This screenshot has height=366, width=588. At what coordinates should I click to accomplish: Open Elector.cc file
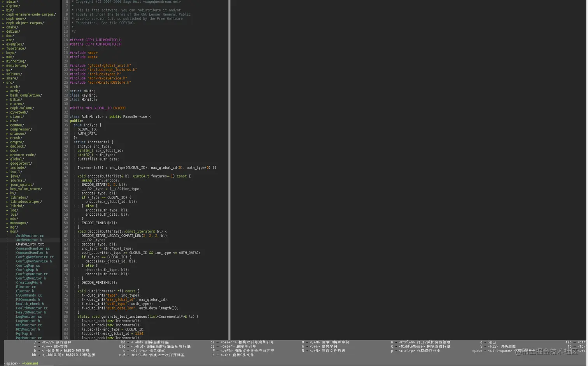[26, 287]
